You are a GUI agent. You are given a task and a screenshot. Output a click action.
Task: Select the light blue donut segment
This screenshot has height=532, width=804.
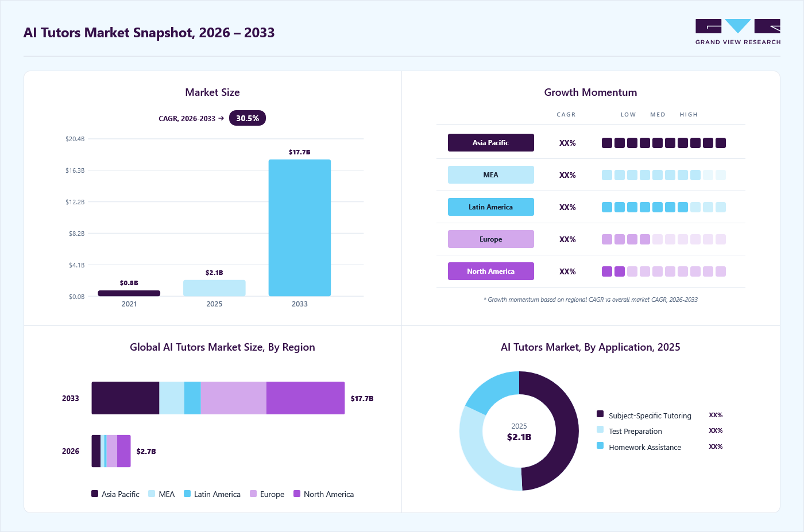pyautogui.click(x=476, y=453)
